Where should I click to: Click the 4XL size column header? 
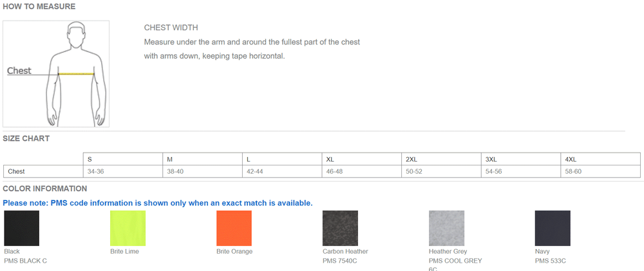[x=571, y=159]
